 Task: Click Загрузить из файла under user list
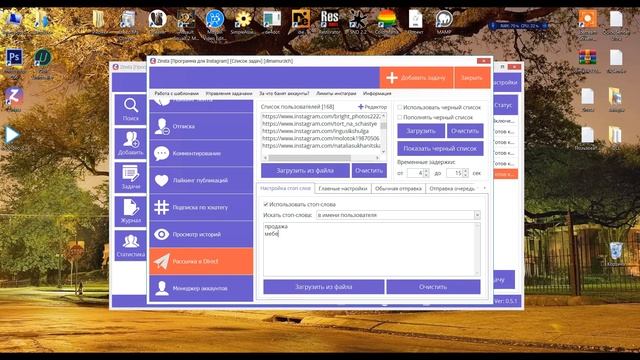(x=305, y=171)
